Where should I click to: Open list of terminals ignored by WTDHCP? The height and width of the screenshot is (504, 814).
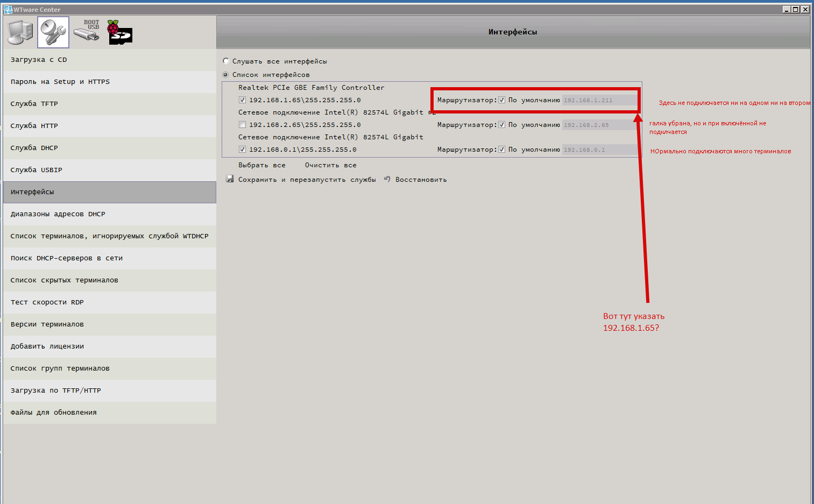pos(110,236)
